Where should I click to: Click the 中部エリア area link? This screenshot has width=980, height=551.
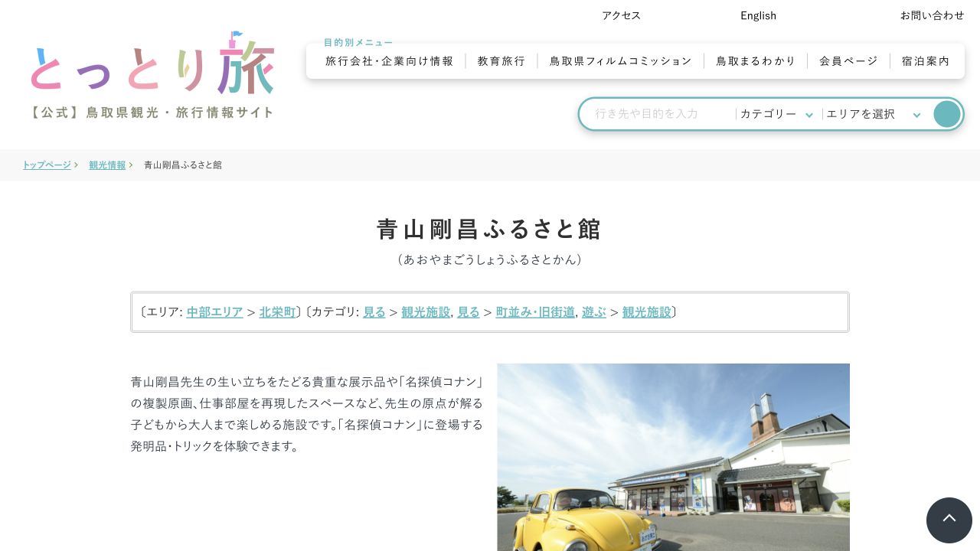pos(215,311)
